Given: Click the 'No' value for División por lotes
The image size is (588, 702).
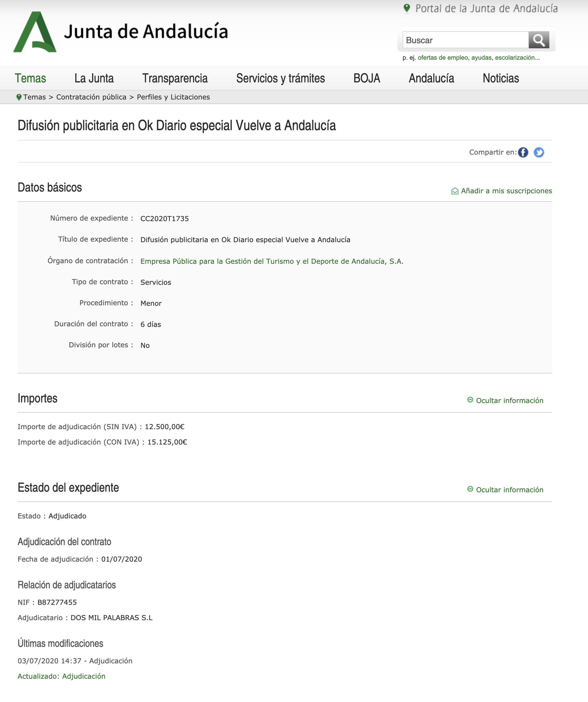Looking at the screenshot, I should [x=145, y=345].
